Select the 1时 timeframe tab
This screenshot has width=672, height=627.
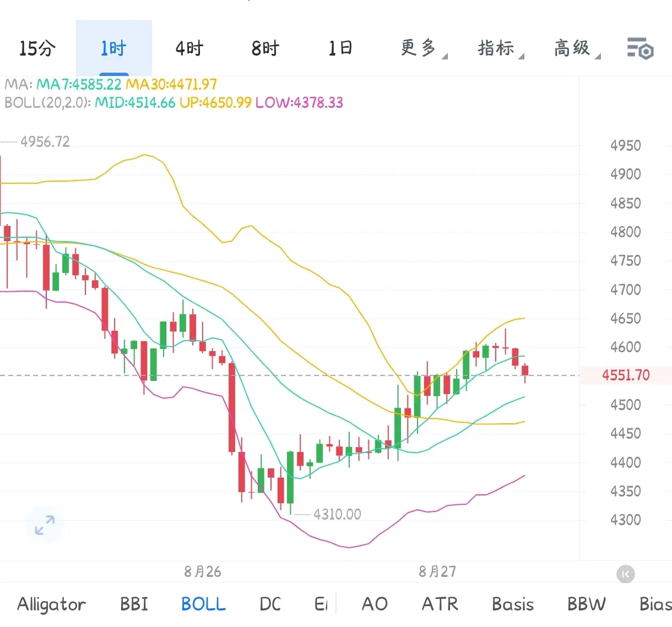(x=114, y=48)
